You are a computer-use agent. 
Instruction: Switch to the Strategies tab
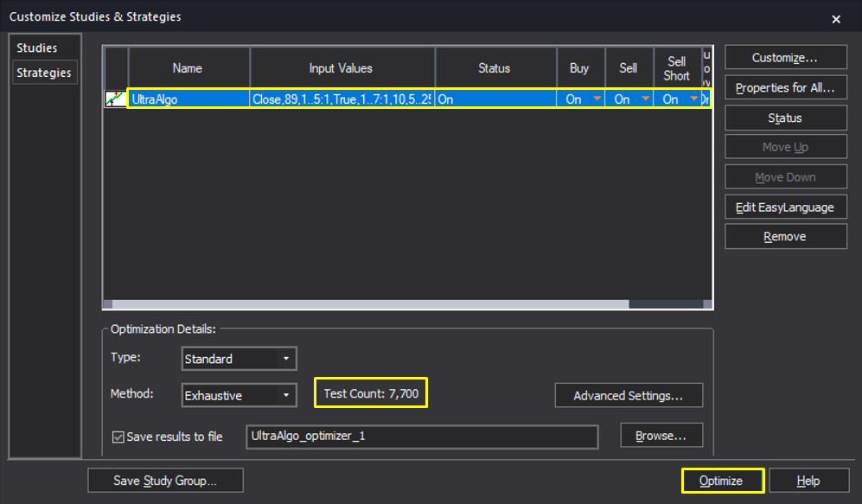point(44,73)
